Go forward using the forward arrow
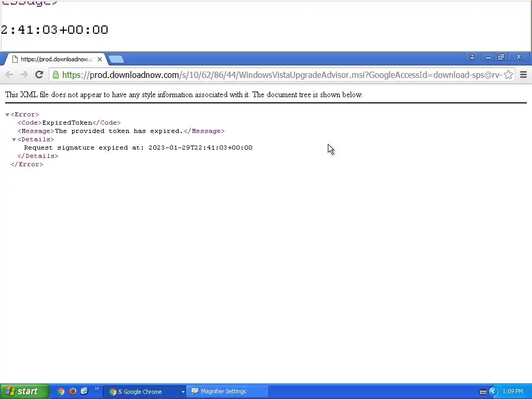 point(24,75)
